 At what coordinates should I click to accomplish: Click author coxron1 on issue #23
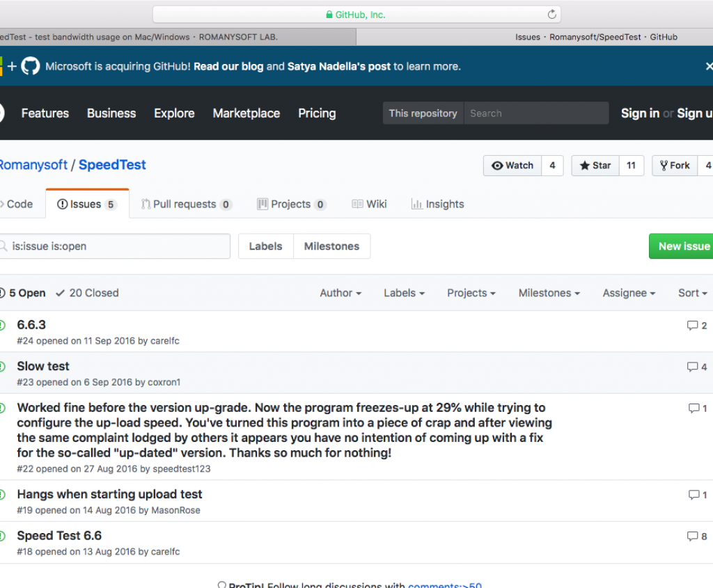(x=164, y=382)
